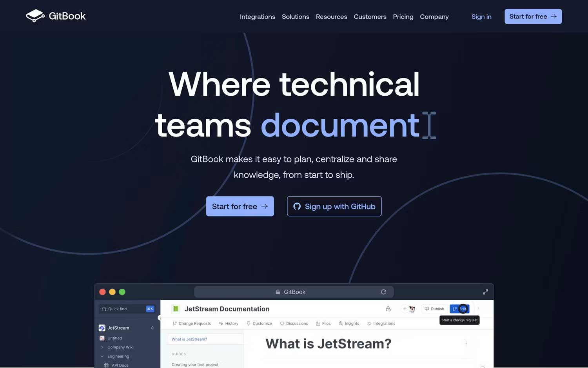
Task: Open the Solutions nav menu
Action: 296,16
